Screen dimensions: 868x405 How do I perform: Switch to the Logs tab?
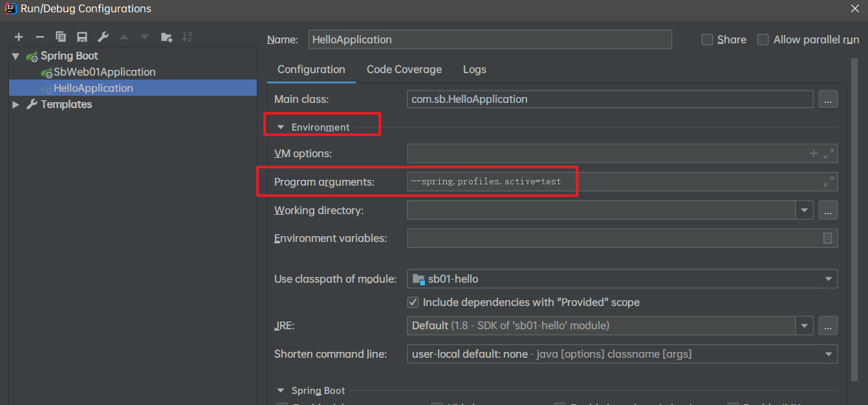click(x=475, y=69)
